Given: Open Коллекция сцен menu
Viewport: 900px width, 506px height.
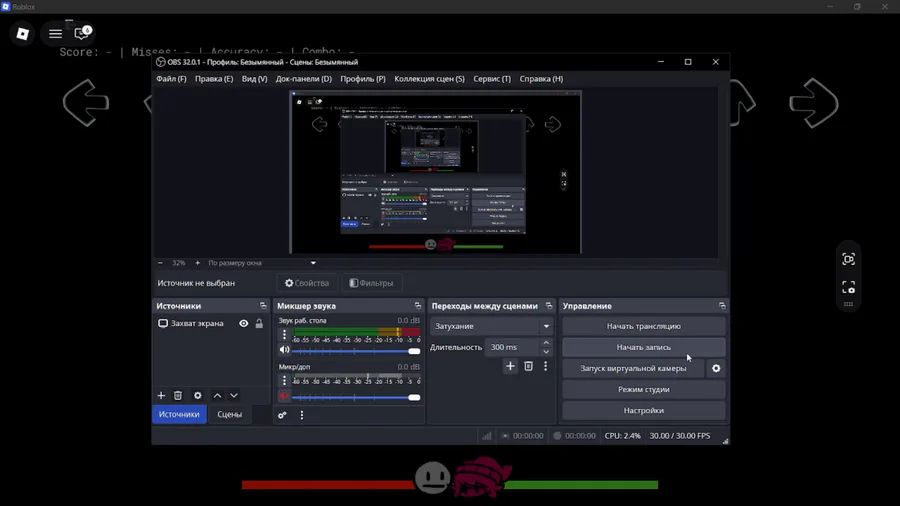Looking at the screenshot, I should point(429,79).
